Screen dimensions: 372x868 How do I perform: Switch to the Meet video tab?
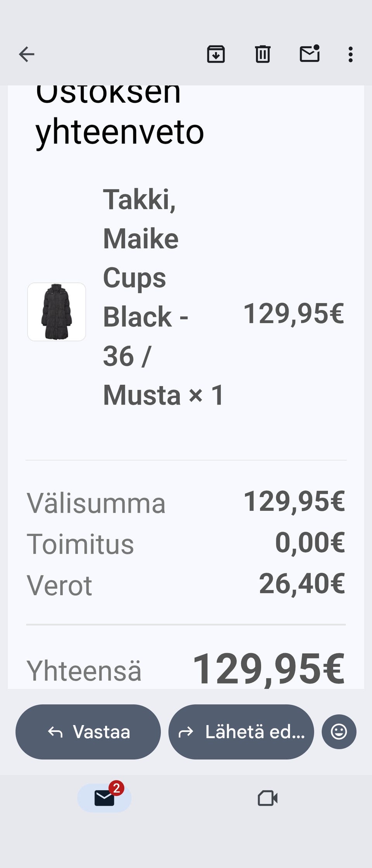click(x=267, y=798)
